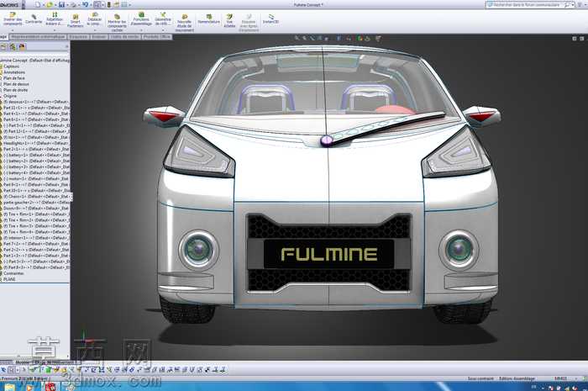This screenshot has height=391, width=588.
Task: Create a Vue éclatée
Action: pos(229,21)
